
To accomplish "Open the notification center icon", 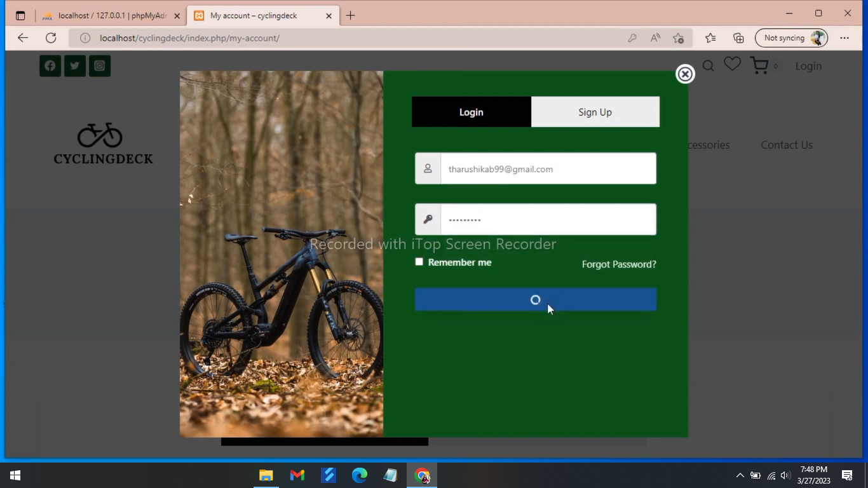I will tap(847, 475).
